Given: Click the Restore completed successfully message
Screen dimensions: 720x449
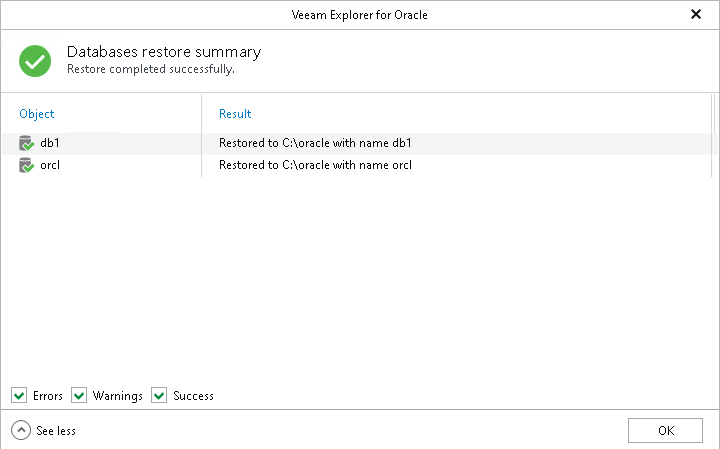Looking at the screenshot, I should click(150, 70).
